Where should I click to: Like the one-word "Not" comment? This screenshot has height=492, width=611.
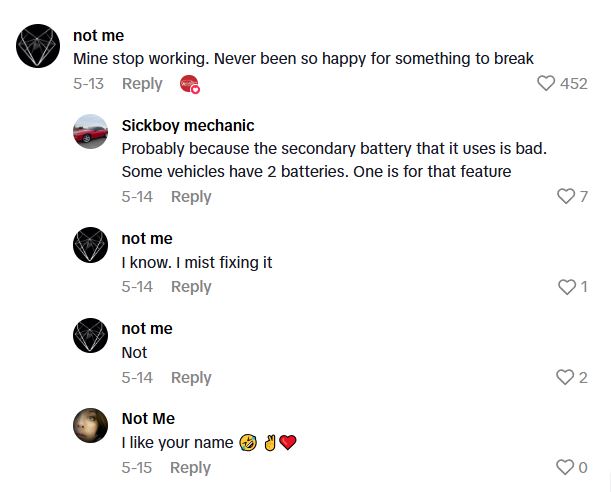point(566,378)
